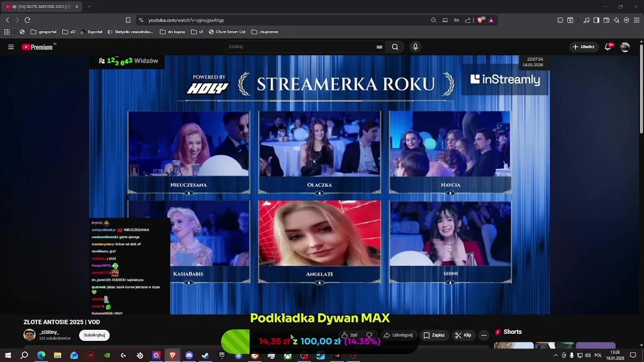644x362 pixels.
Task: Close the ZŁOTE ANTOSIE 2025 tab
Action: [76, 7]
